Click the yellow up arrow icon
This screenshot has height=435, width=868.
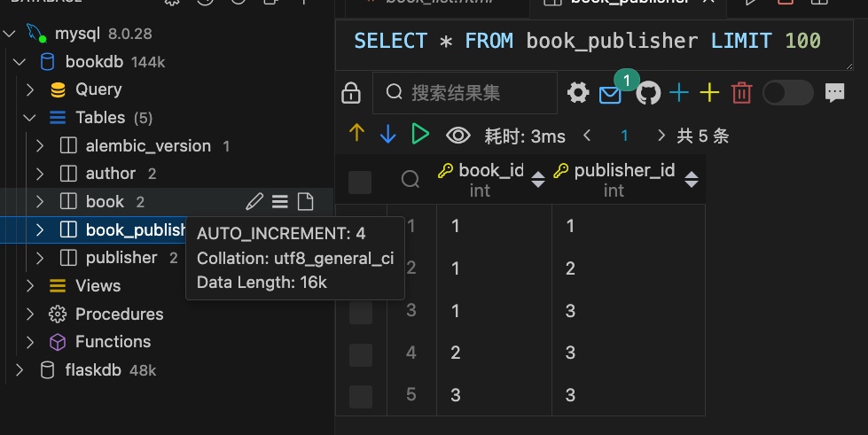(x=357, y=133)
